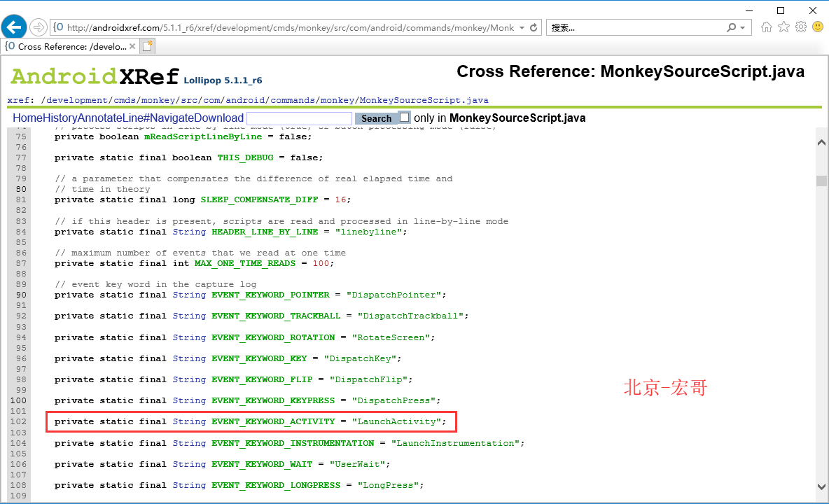829x504 pixels.
Task: Open EVENT_KEYWORD_FLIP identifier link
Action: [263, 379]
